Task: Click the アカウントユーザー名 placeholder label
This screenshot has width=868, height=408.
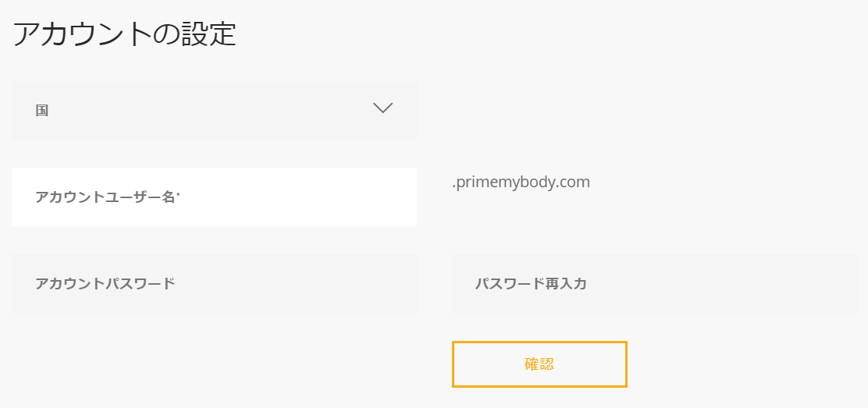Action: coord(105,197)
